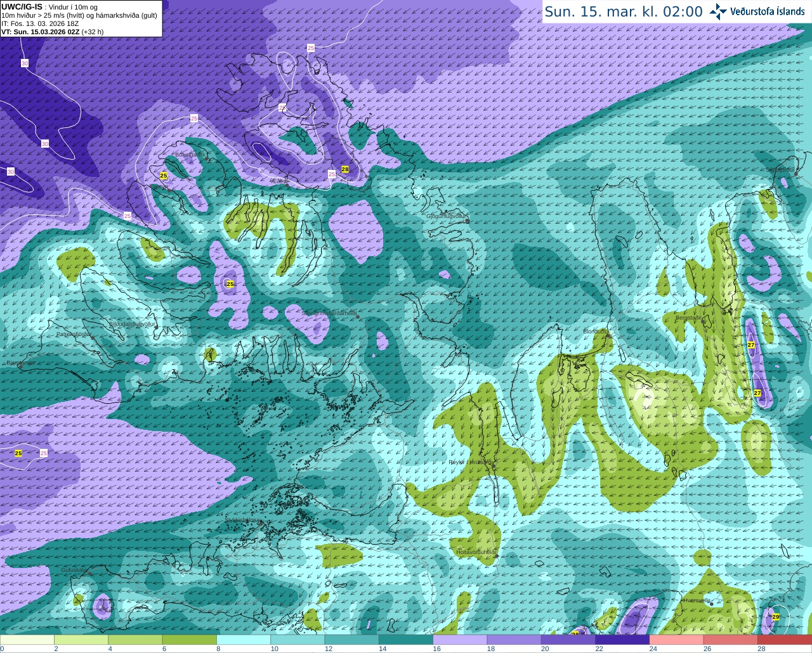Viewport: 812px width, 653px height.
Task: Select the 'Sun. 15. mar. kl. 02:00' timestamp
Action: point(624,11)
